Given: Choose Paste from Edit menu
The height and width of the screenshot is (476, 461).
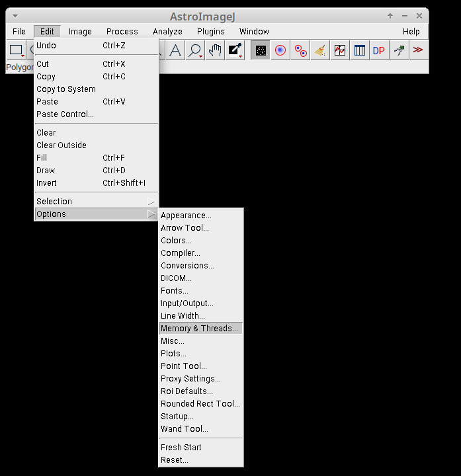Looking at the screenshot, I should point(97,102).
